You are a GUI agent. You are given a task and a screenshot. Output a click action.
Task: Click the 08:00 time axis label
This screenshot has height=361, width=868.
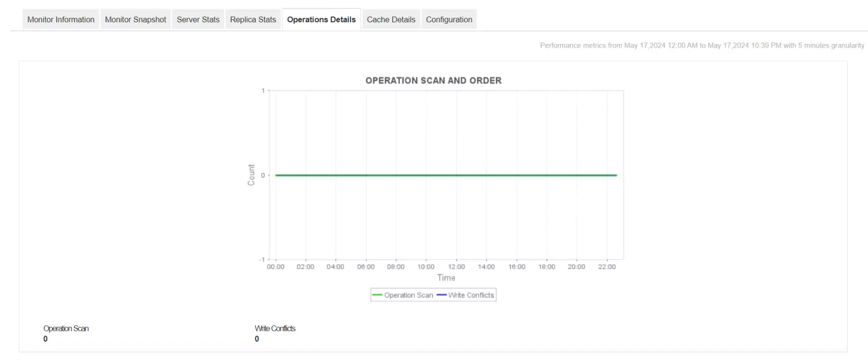396,267
